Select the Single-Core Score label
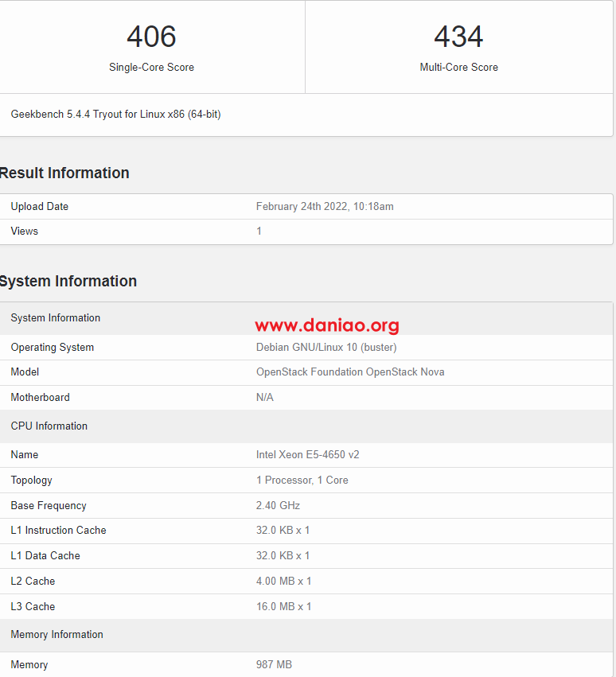The height and width of the screenshot is (677, 616). [151, 68]
